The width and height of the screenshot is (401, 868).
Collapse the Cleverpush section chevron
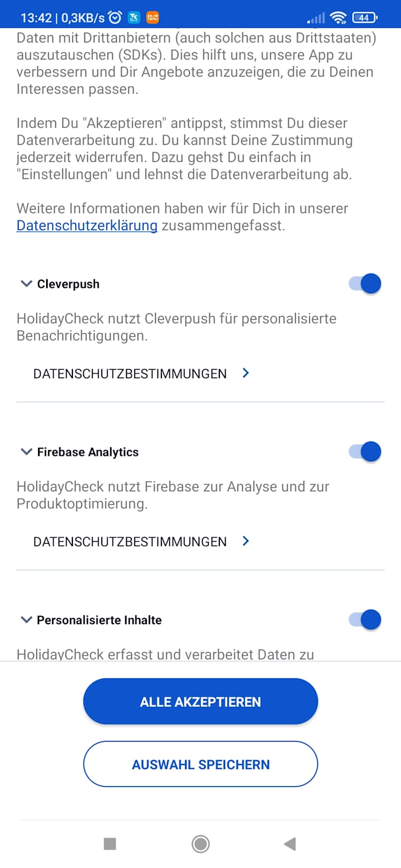(x=26, y=284)
